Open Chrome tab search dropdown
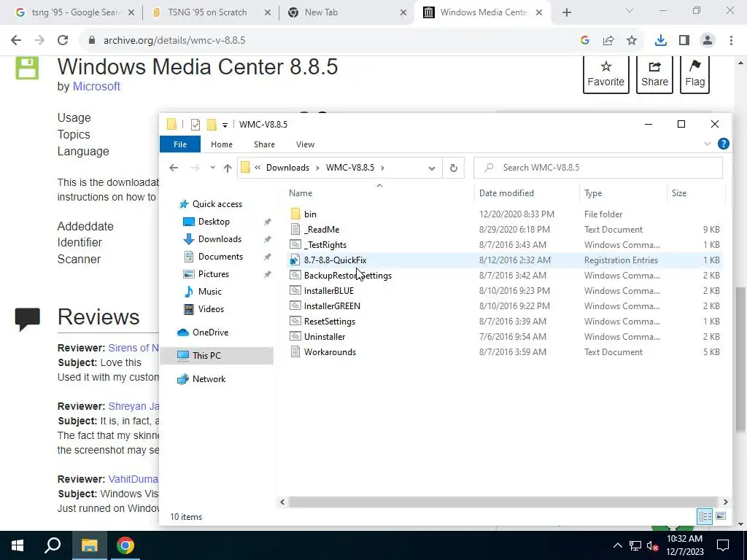 (x=630, y=10)
